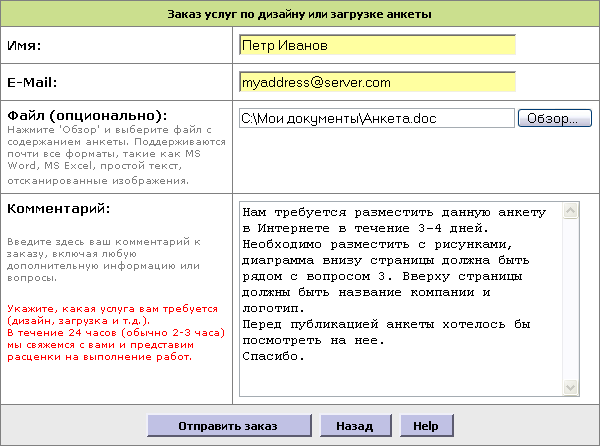Screen dimensions: 600x446
Task: Click the header Заказ услуг по дизайну
Action: [x=300, y=14]
